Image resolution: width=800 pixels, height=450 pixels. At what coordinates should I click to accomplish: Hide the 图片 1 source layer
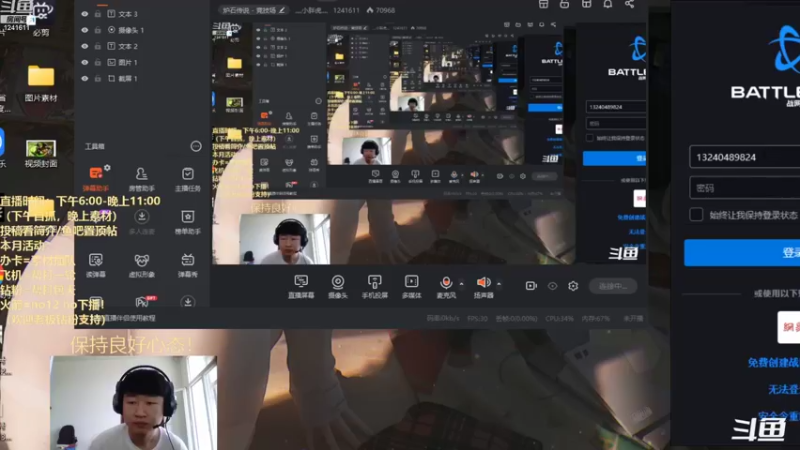85,62
